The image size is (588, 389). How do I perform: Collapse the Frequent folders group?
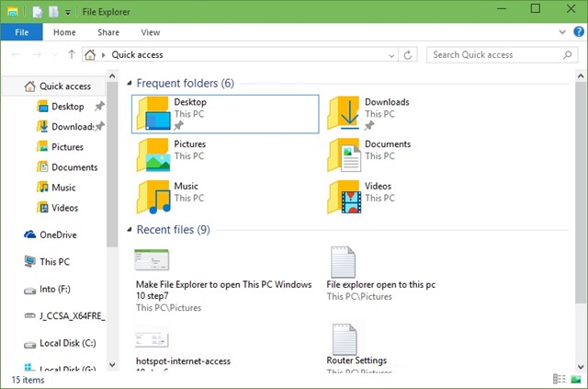tap(130, 83)
